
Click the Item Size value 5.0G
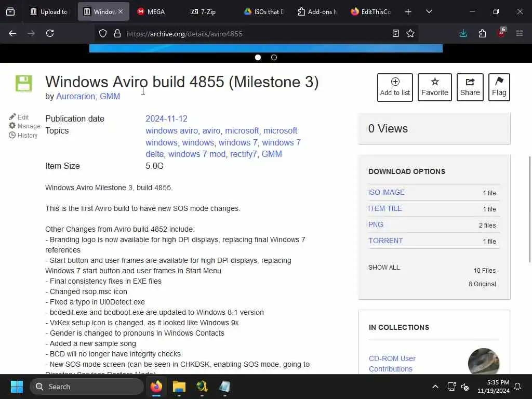point(154,166)
